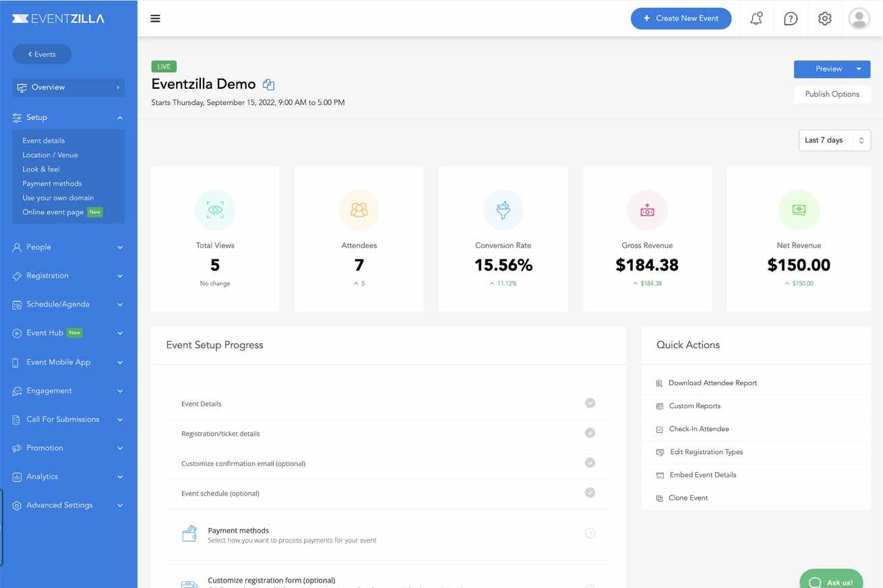
Task: Click the Call For Submissions document icon
Action: tap(17, 420)
